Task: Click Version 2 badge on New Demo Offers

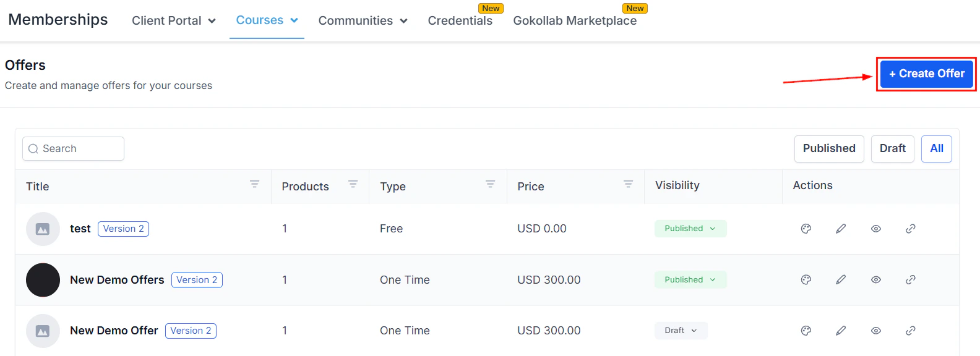Action: pyautogui.click(x=197, y=280)
